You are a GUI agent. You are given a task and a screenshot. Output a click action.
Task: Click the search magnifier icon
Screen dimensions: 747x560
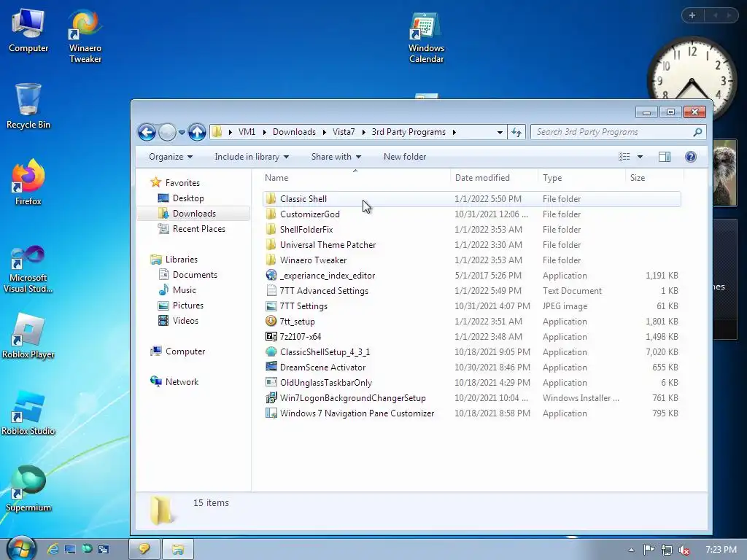click(697, 132)
